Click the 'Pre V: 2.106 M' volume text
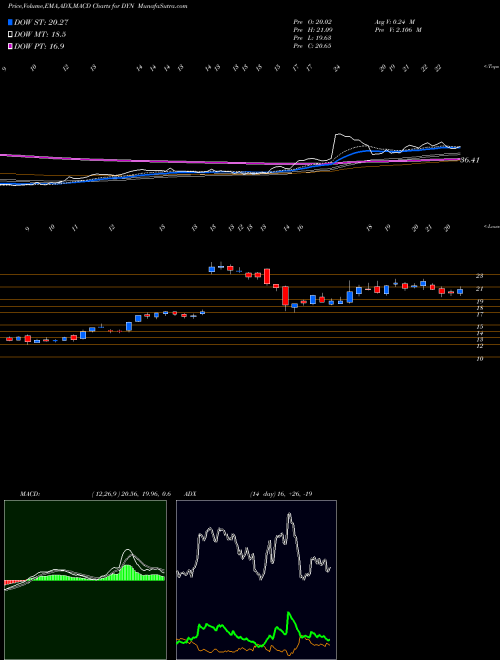500x660 pixels. 397,30
